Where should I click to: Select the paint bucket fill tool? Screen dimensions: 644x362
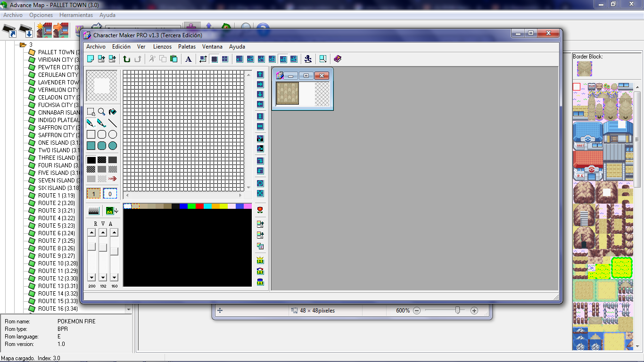tap(113, 112)
